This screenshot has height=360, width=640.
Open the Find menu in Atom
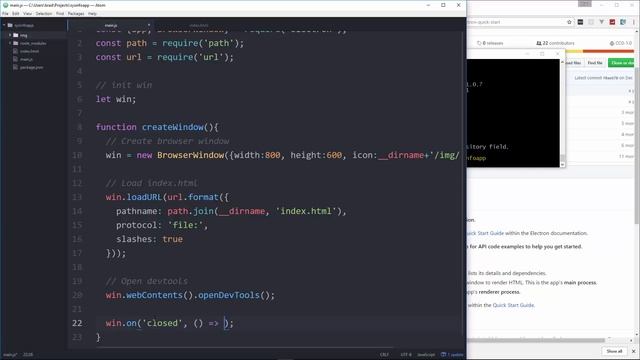[x=60, y=13]
